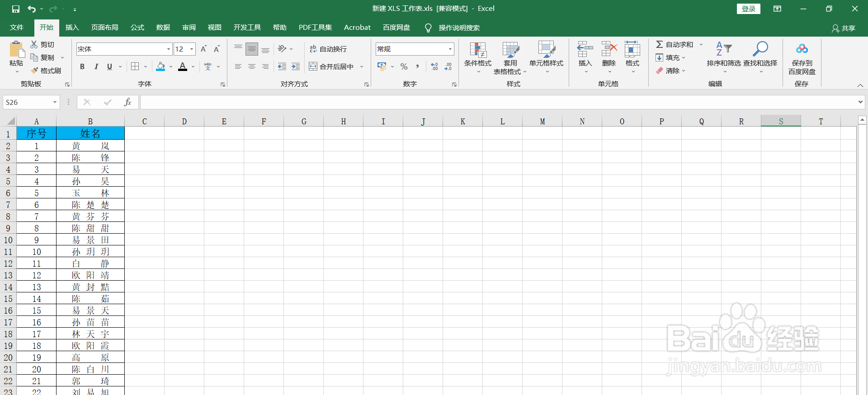Image resolution: width=868 pixels, height=395 pixels.
Task: Click the percent style icon
Action: coord(404,66)
